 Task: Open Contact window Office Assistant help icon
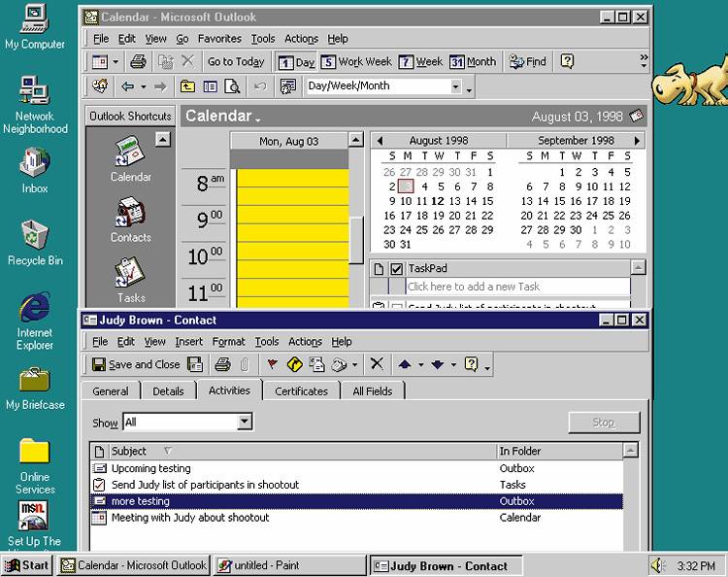[471, 363]
